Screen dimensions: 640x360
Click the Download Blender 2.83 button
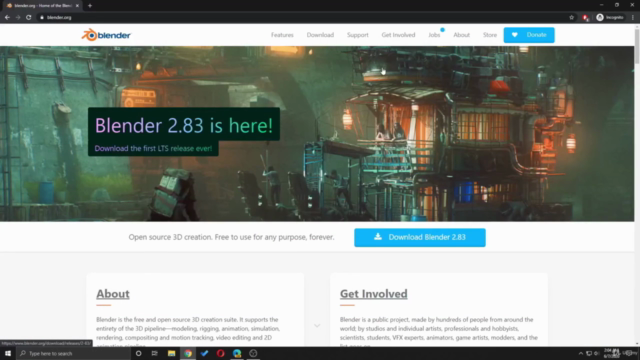coord(420,237)
